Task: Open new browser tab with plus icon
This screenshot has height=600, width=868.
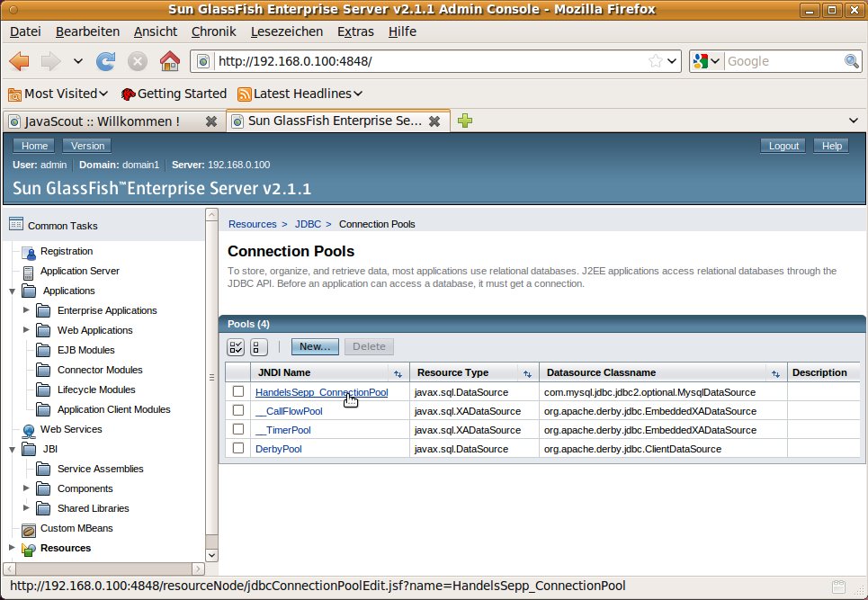Action: [465, 121]
